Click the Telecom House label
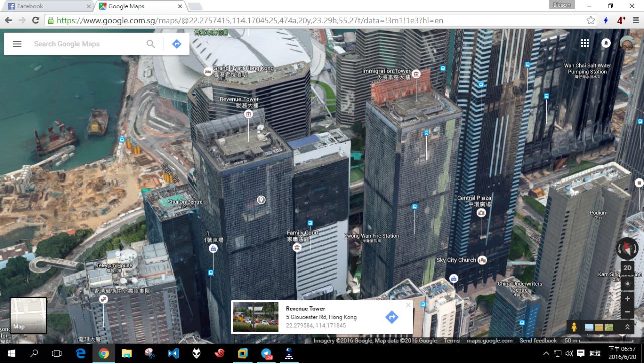The height and width of the screenshot is (363, 644). [114, 266]
